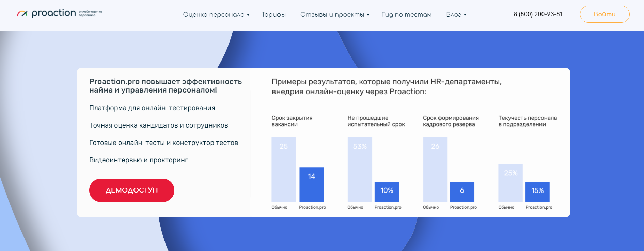Click Proaction.pro under the 14 bar
Screen dimensions: 644x251
click(312, 207)
